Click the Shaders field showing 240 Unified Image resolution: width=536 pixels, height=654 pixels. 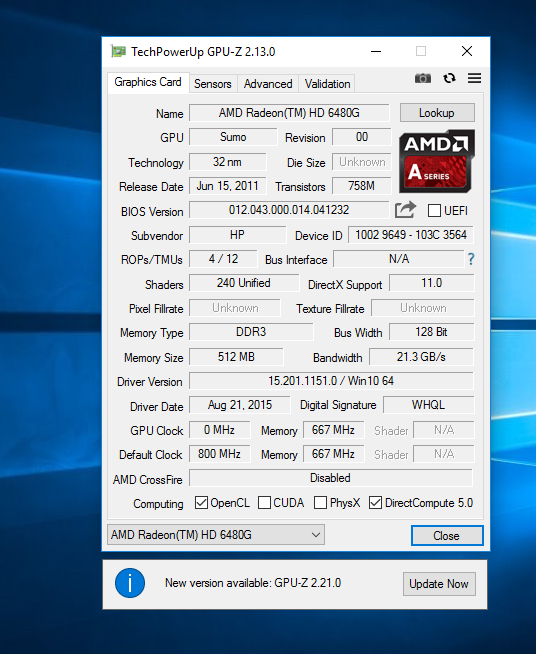click(244, 283)
